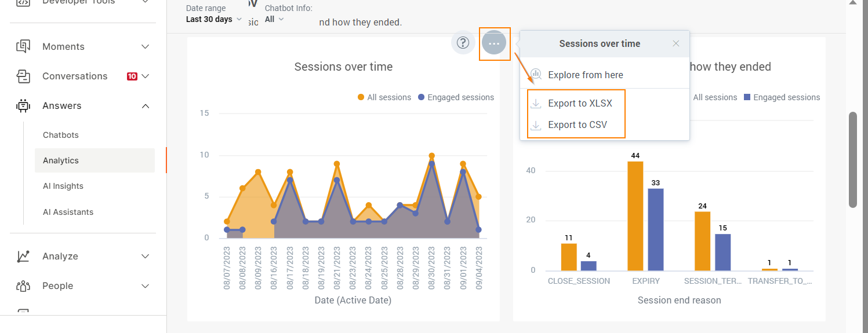868x333 pixels.
Task: Click the question mark help icon
Action: tap(463, 42)
